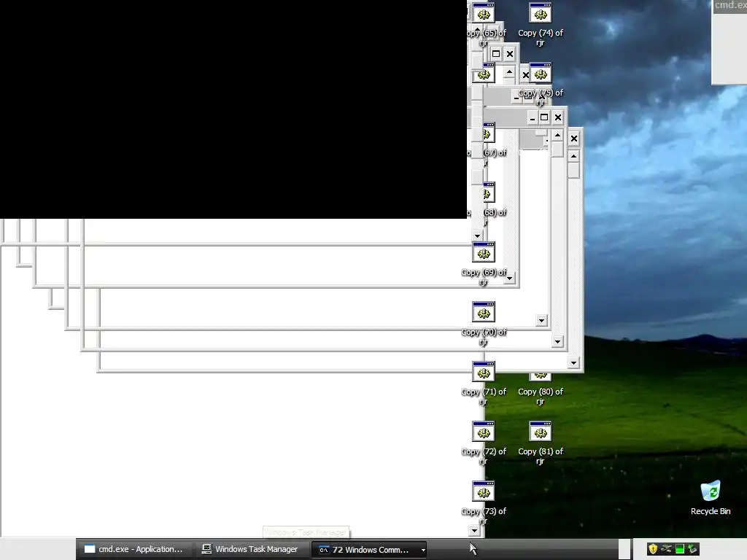Click the green CPU usage meter tray icon
Screen dimensions: 747x560
(x=679, y=549)
